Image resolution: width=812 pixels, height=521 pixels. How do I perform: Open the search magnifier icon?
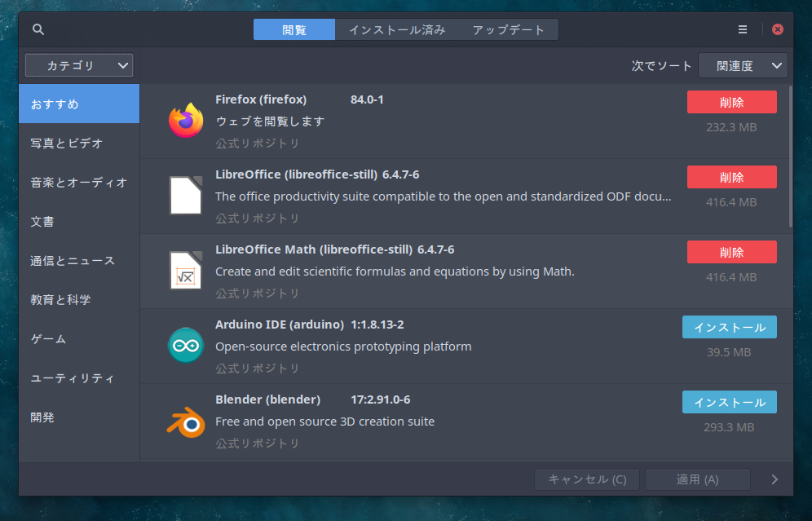tap(38, 29)
